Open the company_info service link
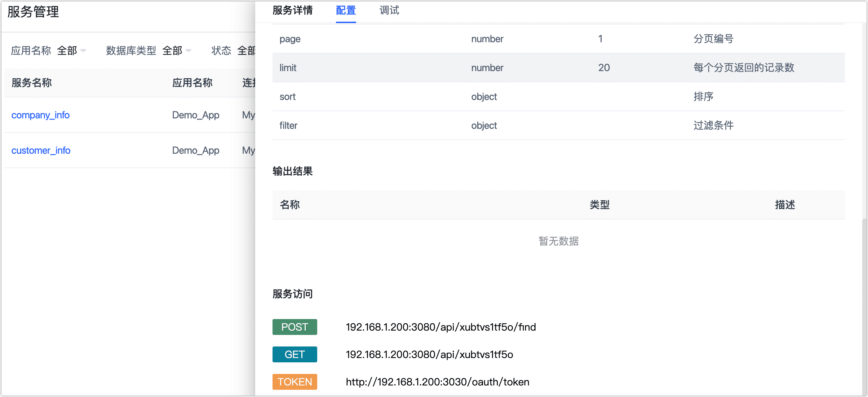Screen dimensions: 868x397 (x=40, y=115)
